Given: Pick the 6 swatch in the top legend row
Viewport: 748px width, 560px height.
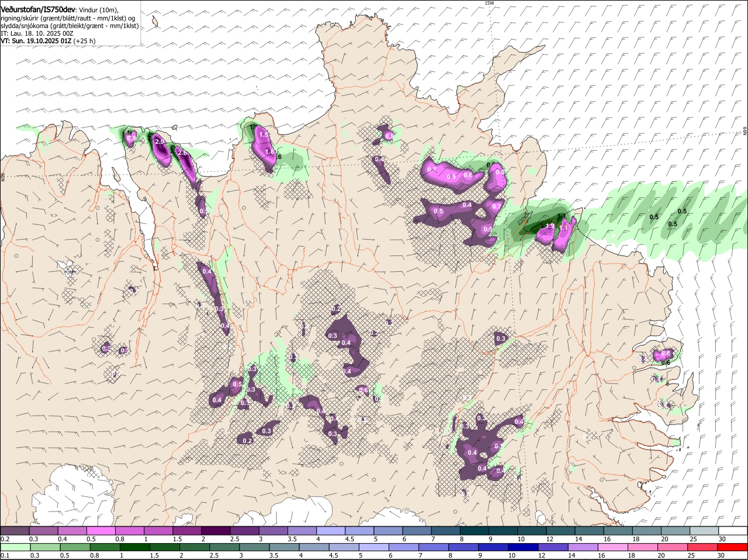Looking at the screenshot, I should coord(417,530).
